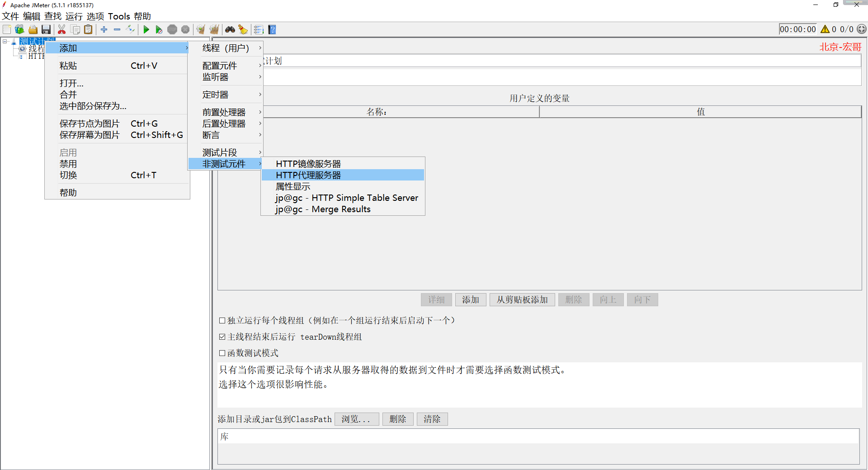Open the Tools menu in menu bar
Image resolution: width=868 pixels, height=470 pixels.
pyautogui.click(x=119, y=16)
